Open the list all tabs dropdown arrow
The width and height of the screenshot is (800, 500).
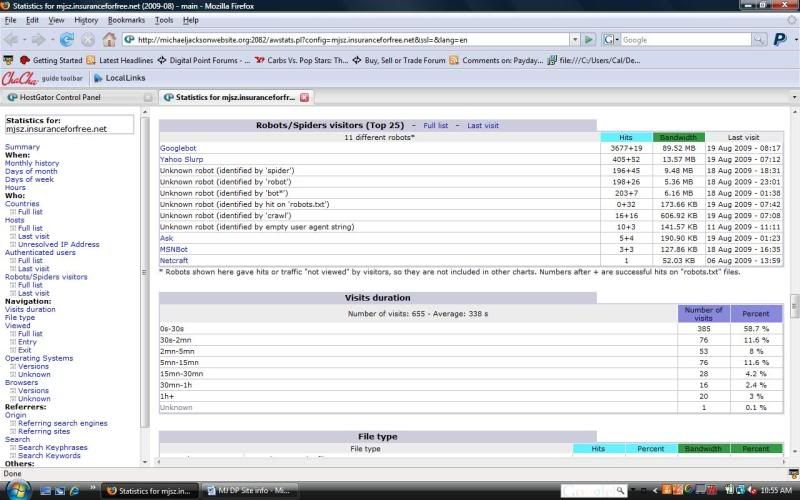click(794, 97)
